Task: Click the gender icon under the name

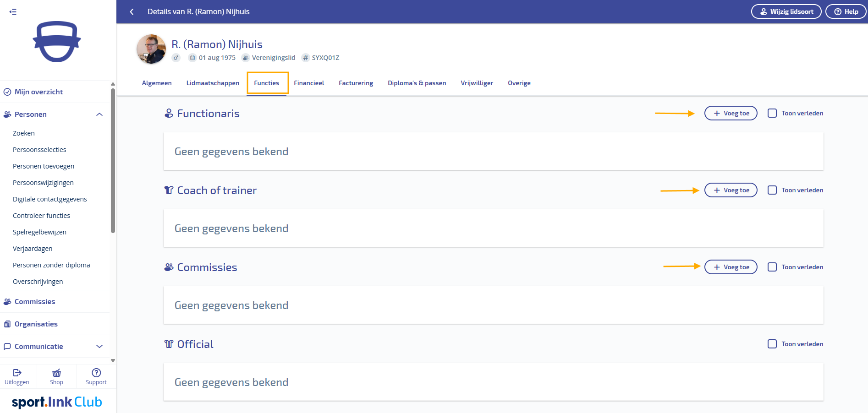Action: 176,58
